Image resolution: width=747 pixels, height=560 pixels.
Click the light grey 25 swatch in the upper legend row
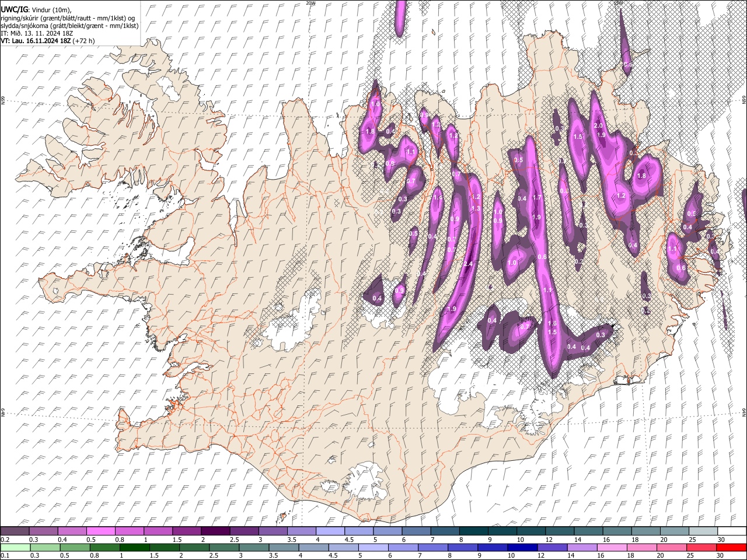[x=703, y=531]
